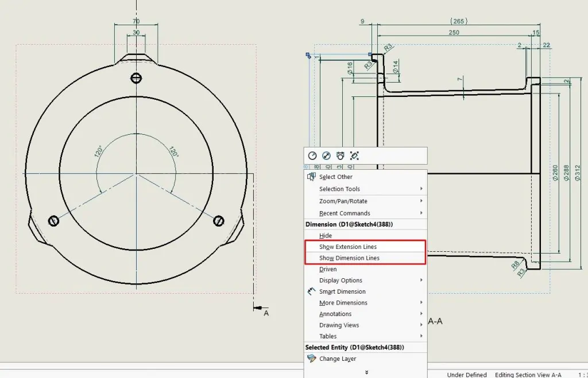Image resolution: width=588 pixels, height=378 pixels.
Task: Click the Zoom to Selection icon in context toolbar
Action: click(x=354, y=156)
